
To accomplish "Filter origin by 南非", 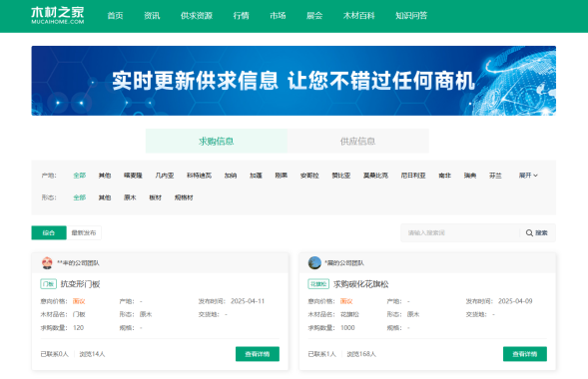I will [445, 176].
